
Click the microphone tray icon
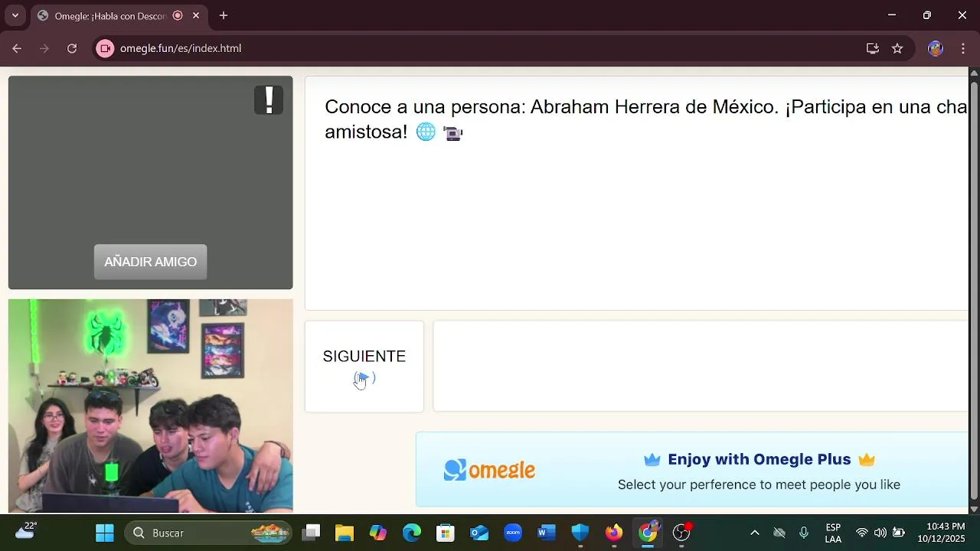[804, 533]
